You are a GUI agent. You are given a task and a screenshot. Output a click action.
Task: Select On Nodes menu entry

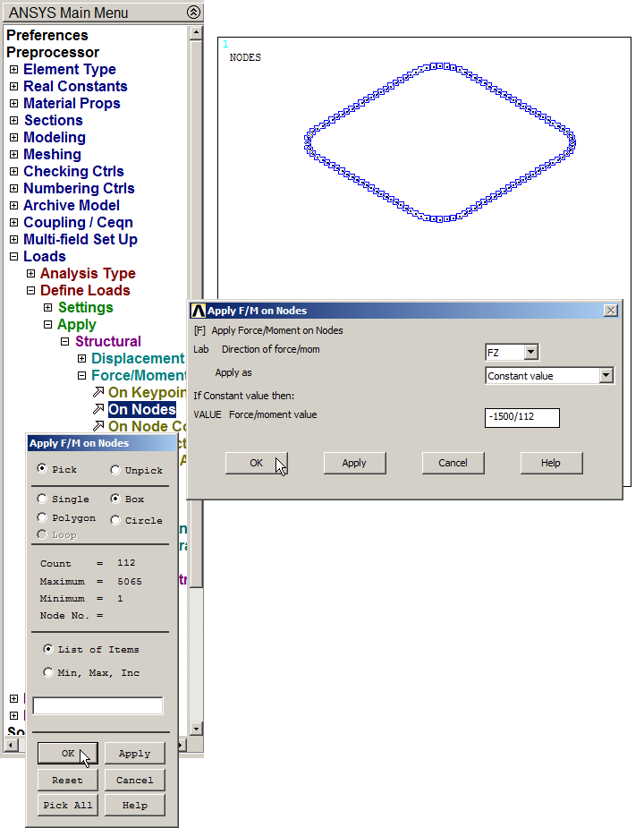click(x=141, y=409)
